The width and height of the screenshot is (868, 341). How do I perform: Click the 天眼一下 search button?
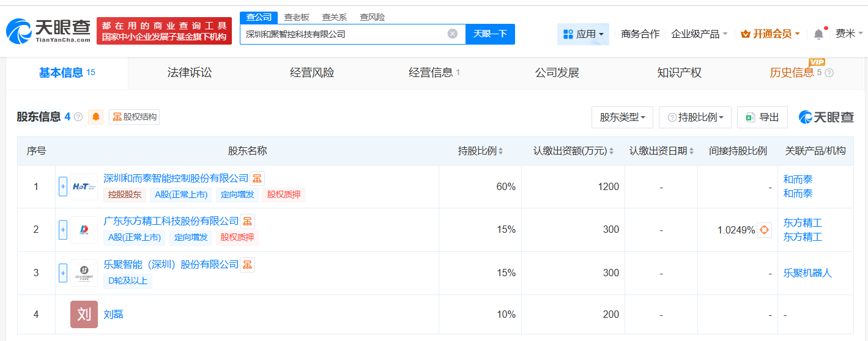coord(490,34)
